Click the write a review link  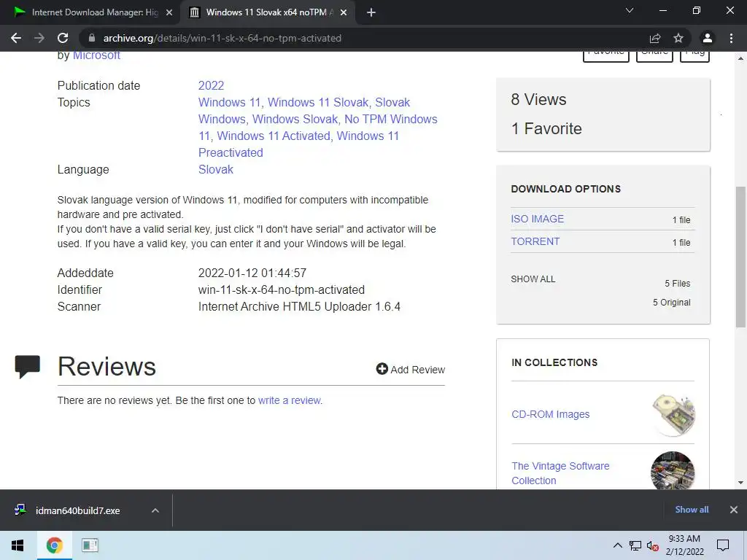(290, 400)
